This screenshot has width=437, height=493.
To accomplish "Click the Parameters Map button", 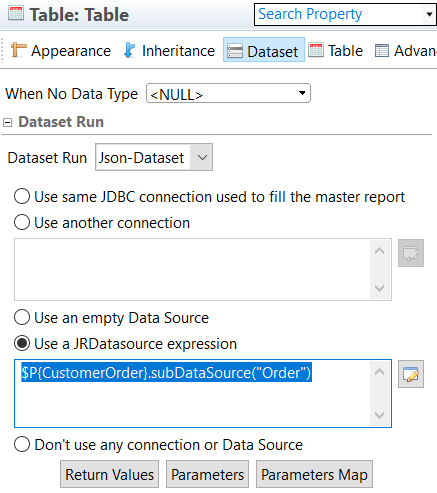I will pyautogui.click(x=314, y=474).
